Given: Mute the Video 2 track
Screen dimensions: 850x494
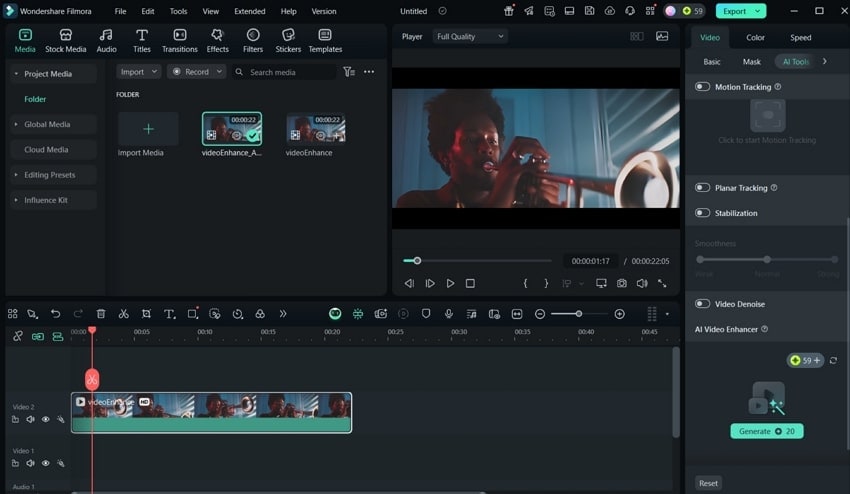Looking at the screenshot, I should (x=30, y=419).
